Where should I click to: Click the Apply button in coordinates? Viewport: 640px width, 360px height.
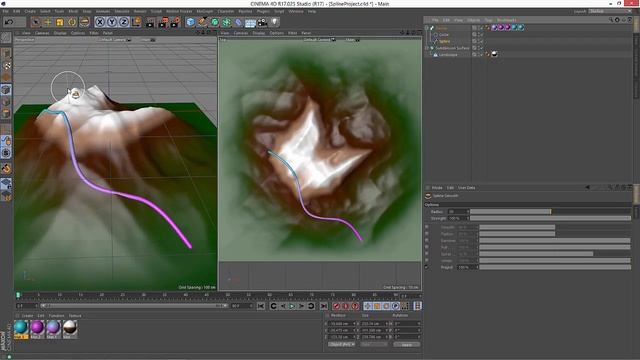pos(407,344)
